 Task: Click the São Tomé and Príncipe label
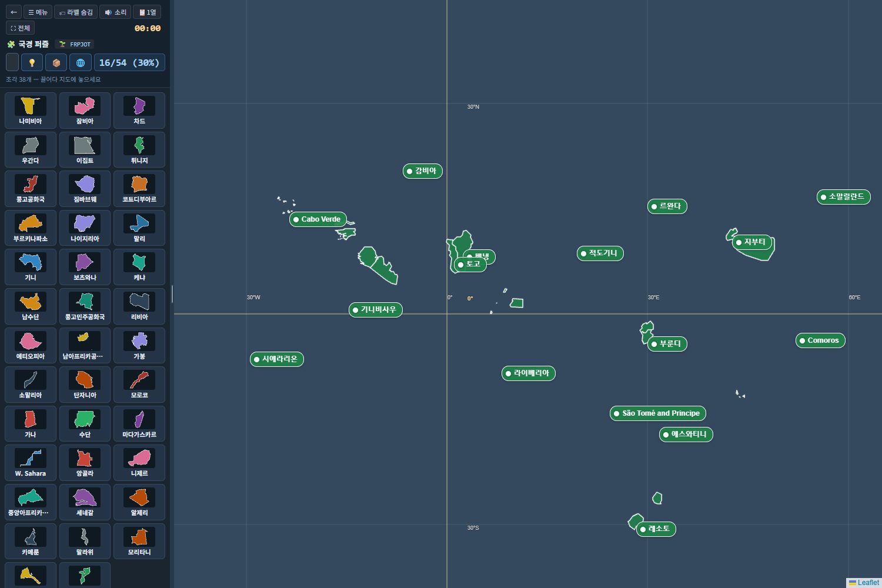point(658,413)
